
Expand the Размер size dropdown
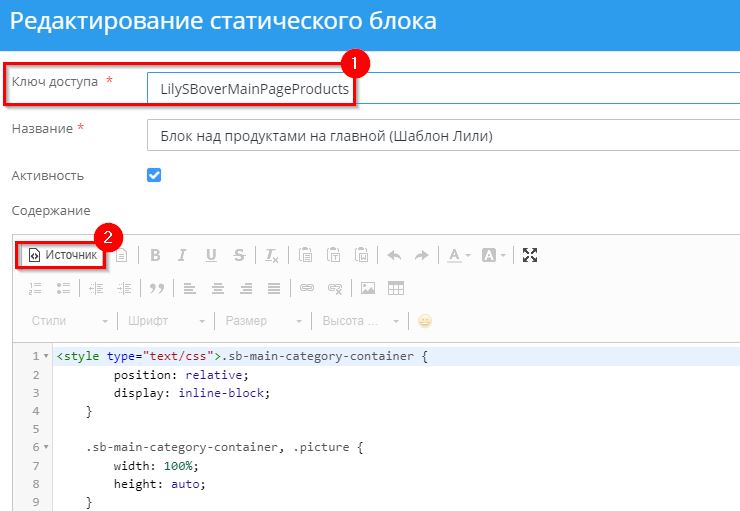(263, 321)
